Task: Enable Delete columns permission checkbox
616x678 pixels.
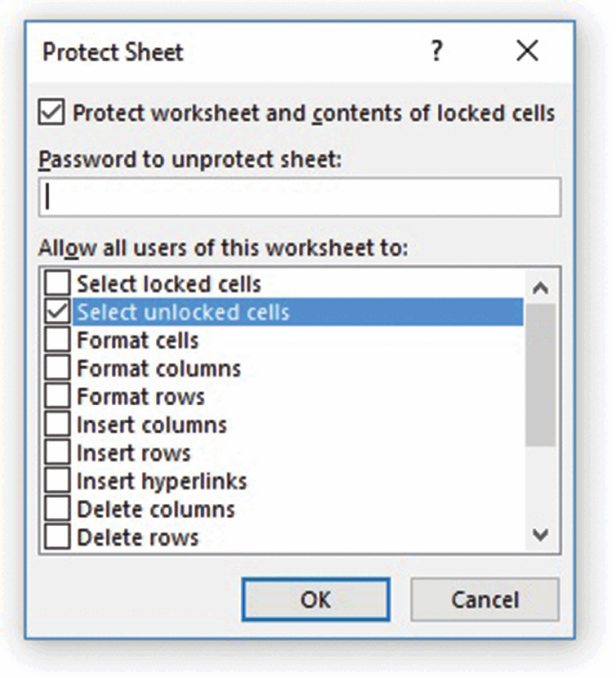Action: 57,510
